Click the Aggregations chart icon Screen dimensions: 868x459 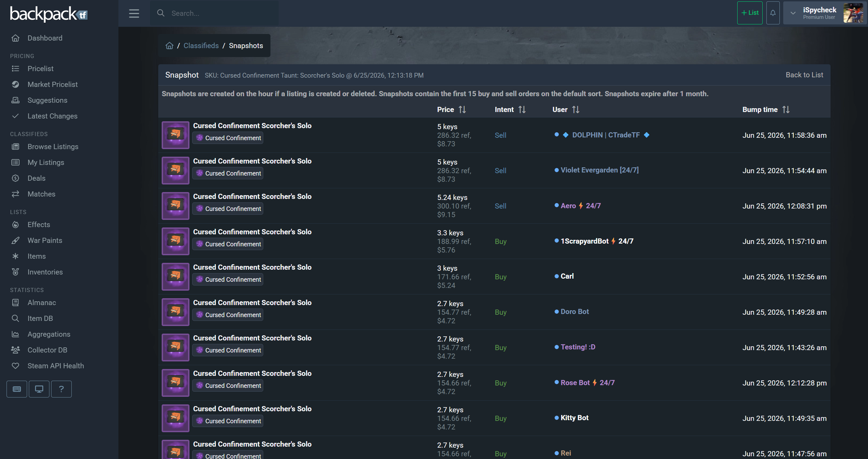(15, 334)
